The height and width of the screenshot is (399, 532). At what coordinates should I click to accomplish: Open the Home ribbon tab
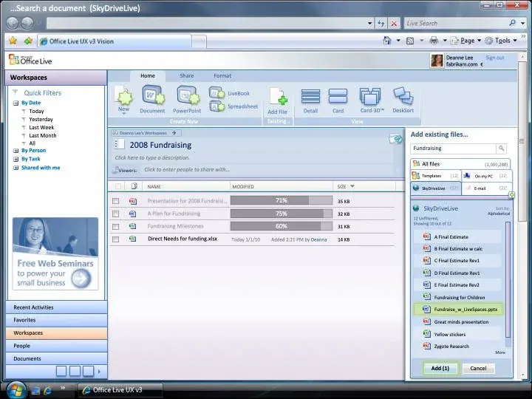[x=148, y=75]
